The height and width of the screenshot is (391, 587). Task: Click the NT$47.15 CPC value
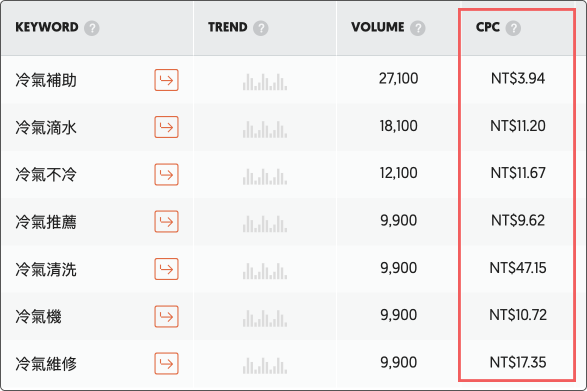[x=518, y=268]
